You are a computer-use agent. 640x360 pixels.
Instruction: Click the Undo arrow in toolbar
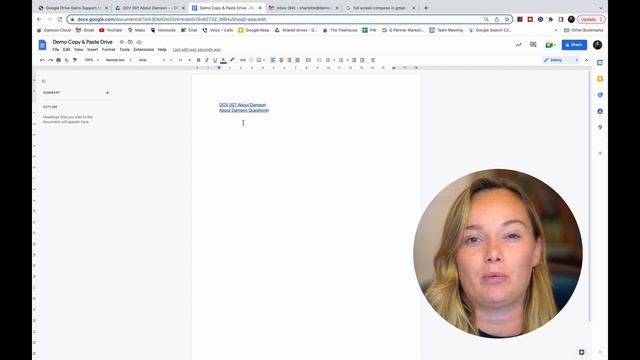pos(42,60)
